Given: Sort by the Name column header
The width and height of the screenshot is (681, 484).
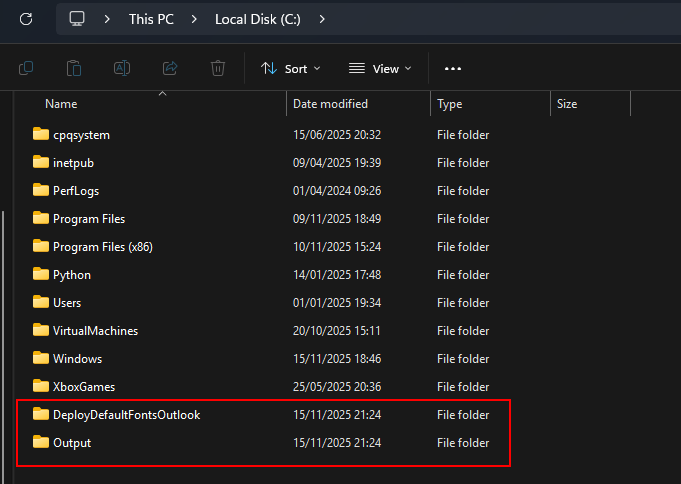Looking at the screenshot, I should pyautogui.click(x=61, y=104).
